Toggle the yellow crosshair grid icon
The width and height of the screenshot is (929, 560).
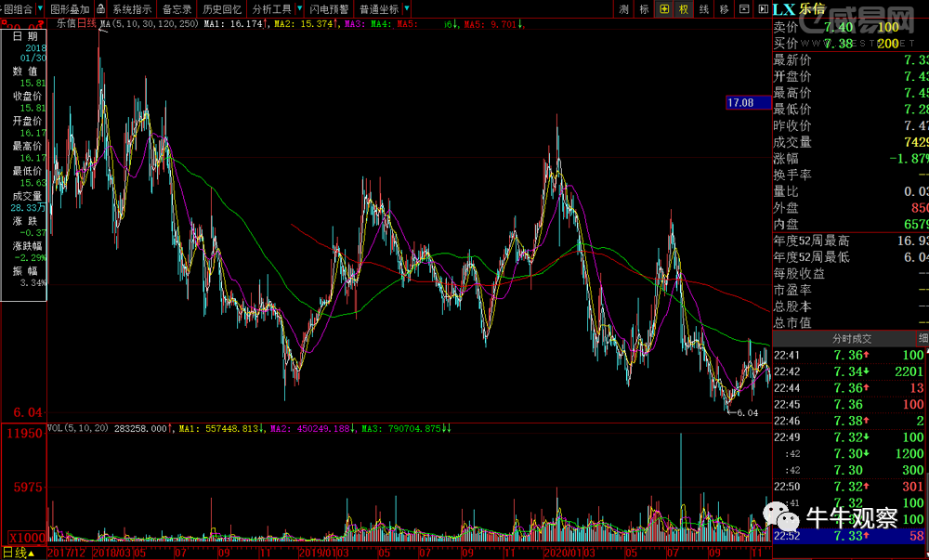point(664,9)
